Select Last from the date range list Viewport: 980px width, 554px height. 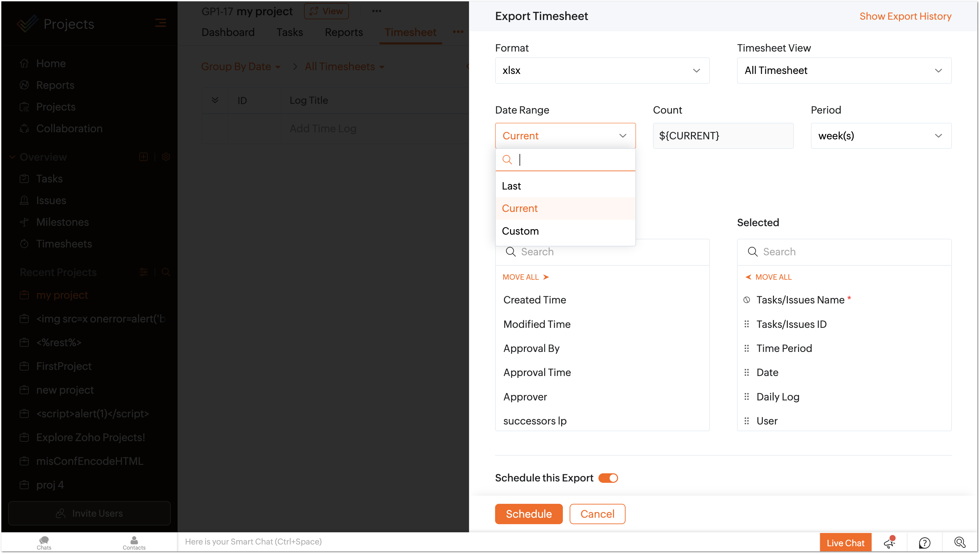(x=511, y=186)
